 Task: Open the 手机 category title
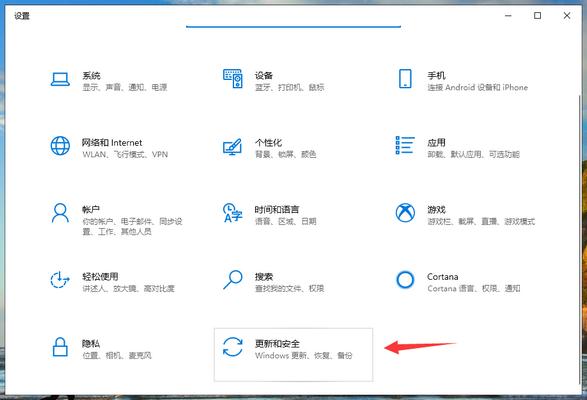437,76
